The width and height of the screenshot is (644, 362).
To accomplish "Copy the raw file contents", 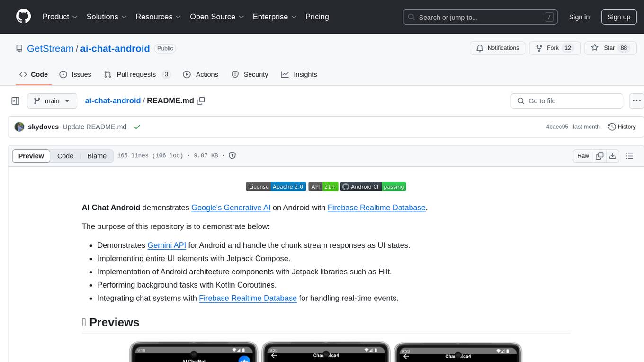I will (x=599, y=156).
